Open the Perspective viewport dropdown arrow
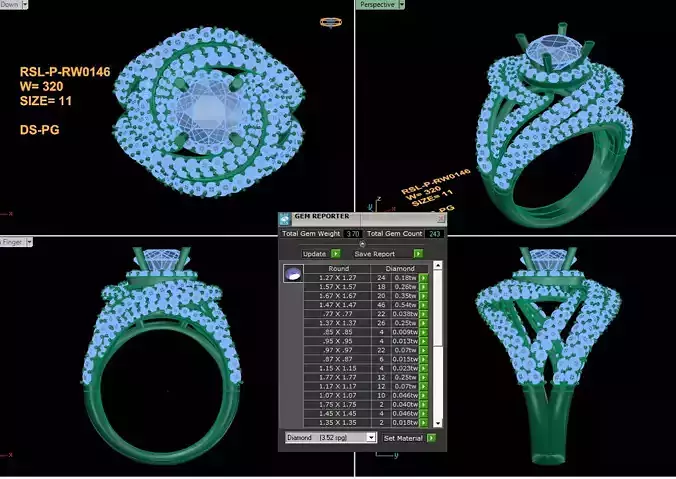Image resolution: width=676 pixels, height=479 pixels. pyautogui.click(x=402, y=5)
